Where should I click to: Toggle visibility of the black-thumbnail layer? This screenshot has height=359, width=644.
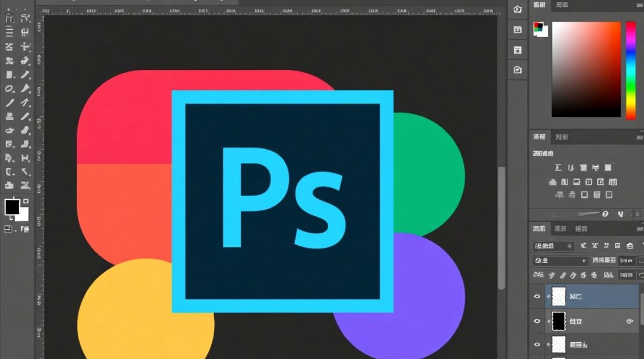click(537, 322)
